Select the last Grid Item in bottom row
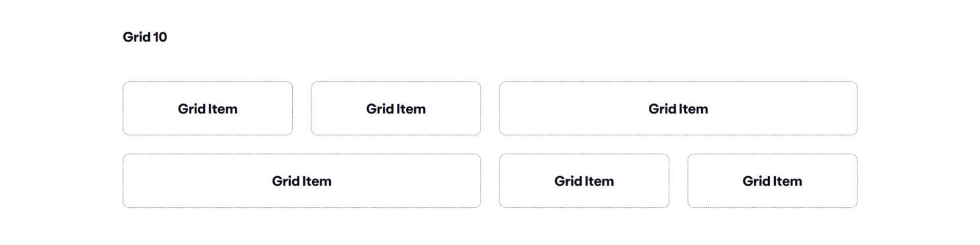 [772, 181]
